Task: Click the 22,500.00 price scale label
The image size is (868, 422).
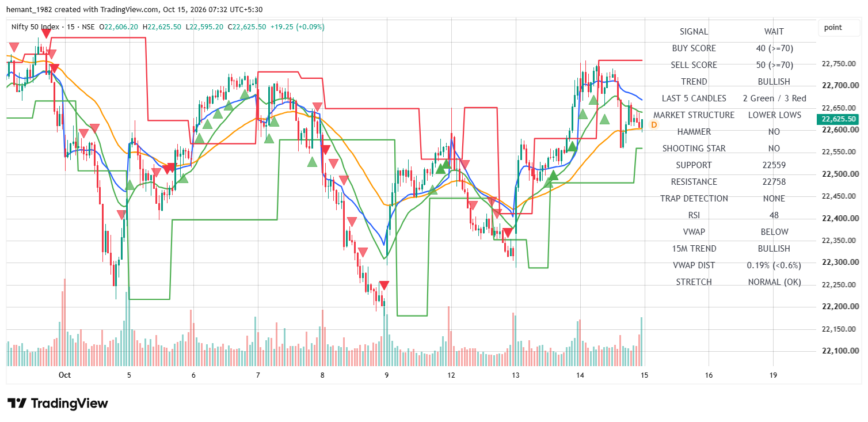Action: pyautogui.click(x=840, y=174)
